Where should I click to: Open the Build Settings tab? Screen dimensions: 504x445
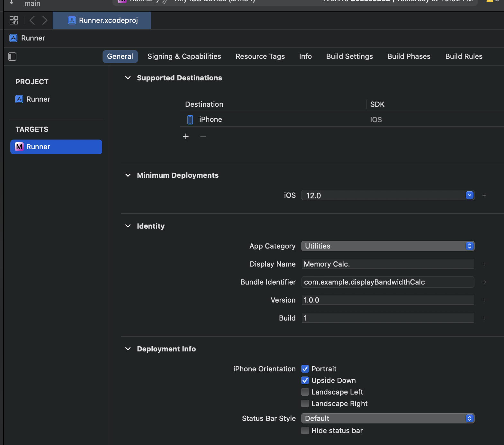(349, 56)
